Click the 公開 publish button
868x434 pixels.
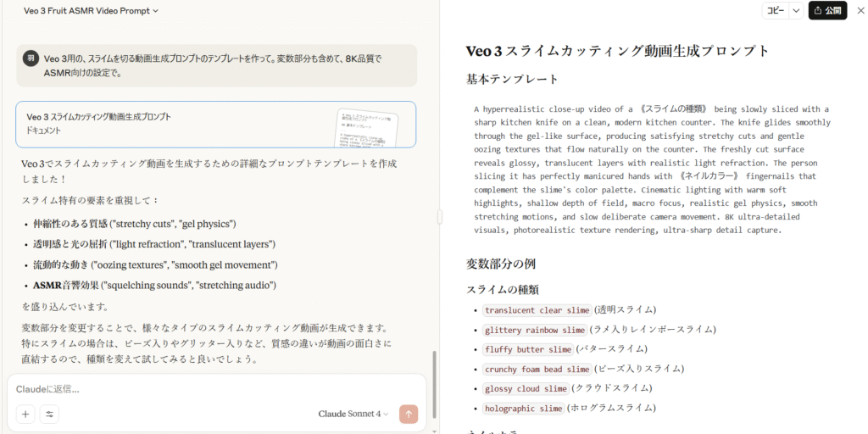(827, 10)
